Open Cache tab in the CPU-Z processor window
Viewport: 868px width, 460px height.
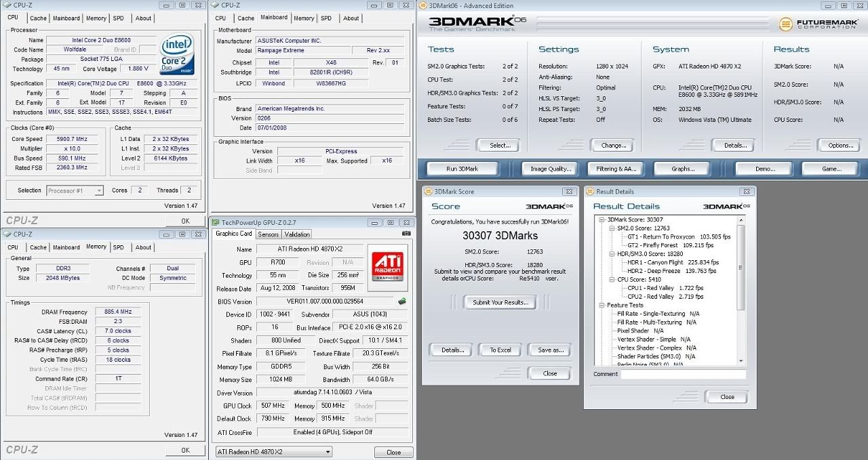click(x=39, y=18)
